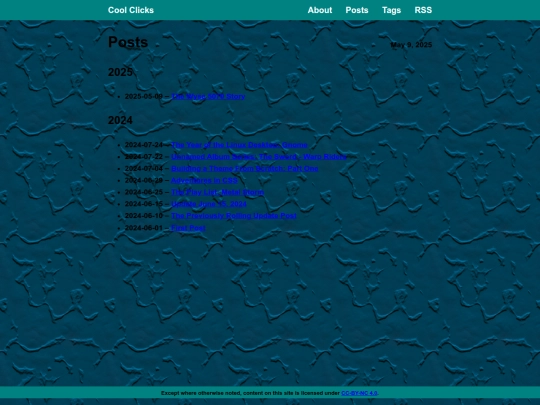
Task: Open the 'Adventures in CSS' post
Action: [204, 180]
